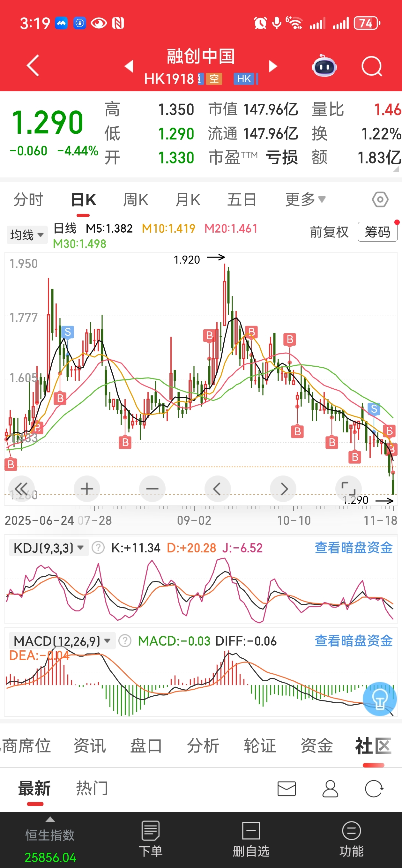Viewport: 402px width, 868px height.
Task: Open KDJ indicator help question mark
Action: pos(98,548)
